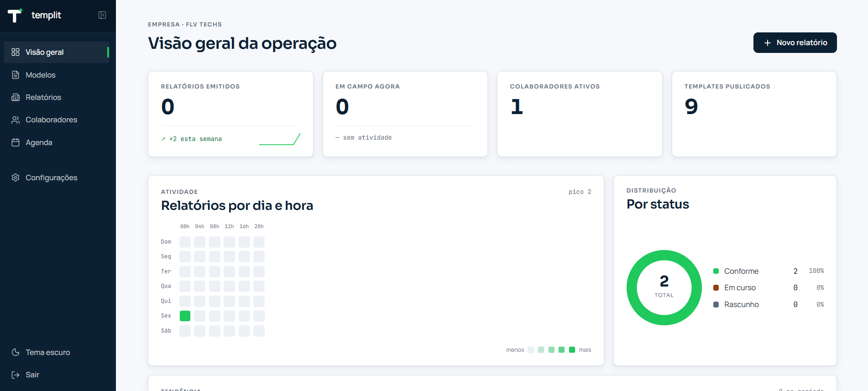Click the Sáb 20h heatmap cell
The width and height of the screenshot is (868, 391).
[x=259, y=331]
